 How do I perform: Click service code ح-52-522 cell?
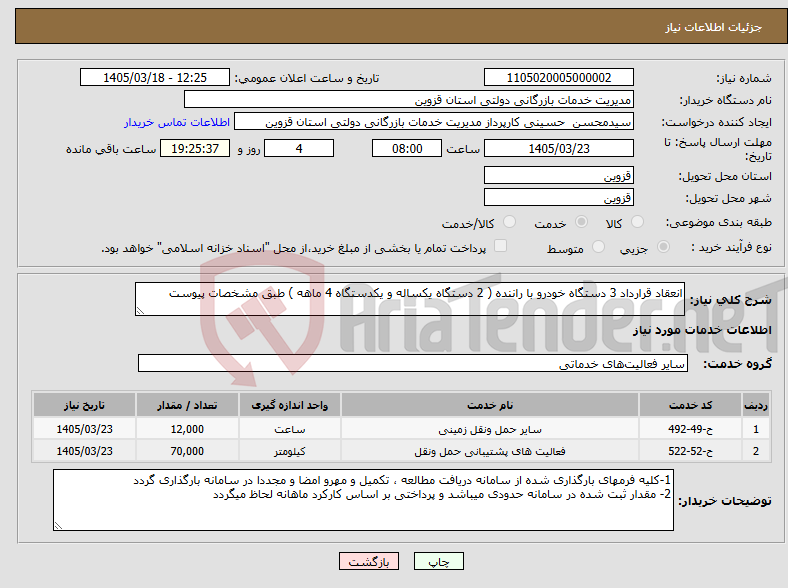pyautogui.click(x=691, y=451)
